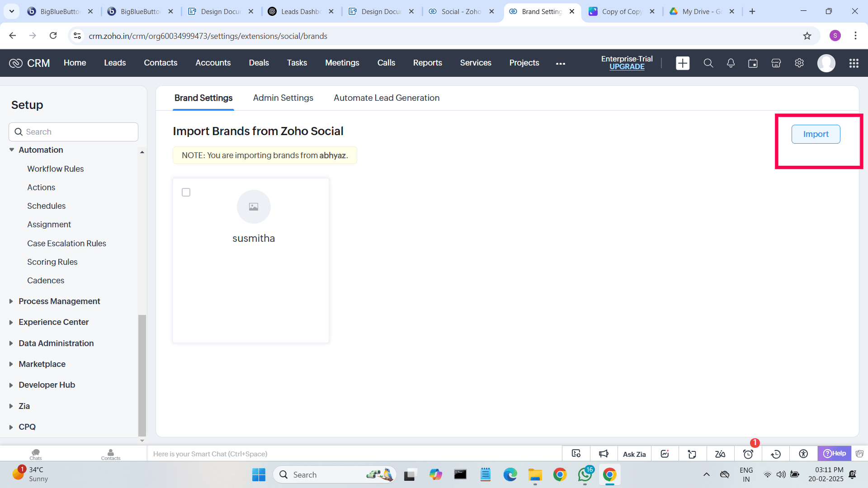Open the Marketplace store icon

(x=776, y=63)
